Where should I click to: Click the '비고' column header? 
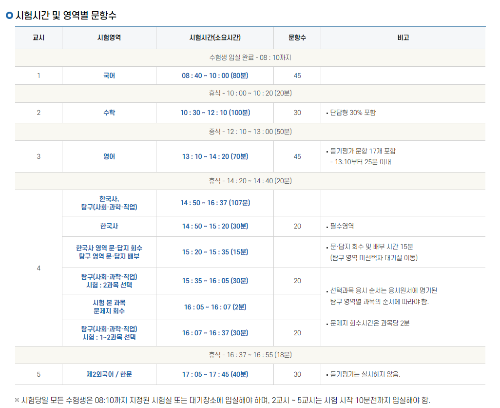[403, 38]
